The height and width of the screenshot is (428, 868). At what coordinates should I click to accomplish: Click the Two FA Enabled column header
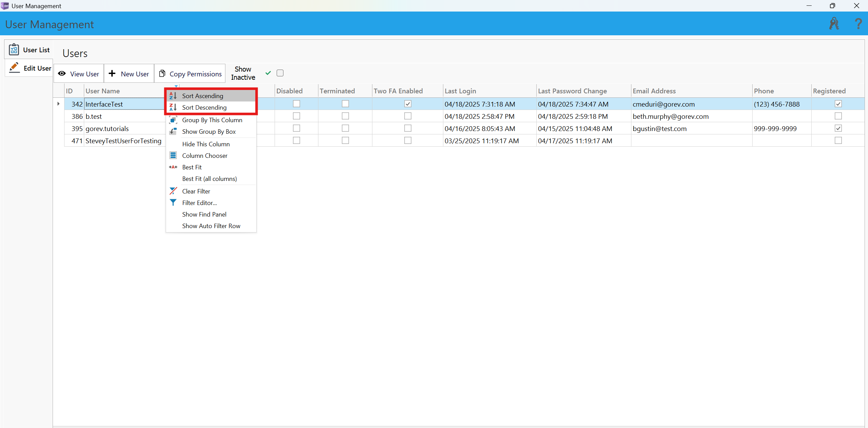point(407,91)
